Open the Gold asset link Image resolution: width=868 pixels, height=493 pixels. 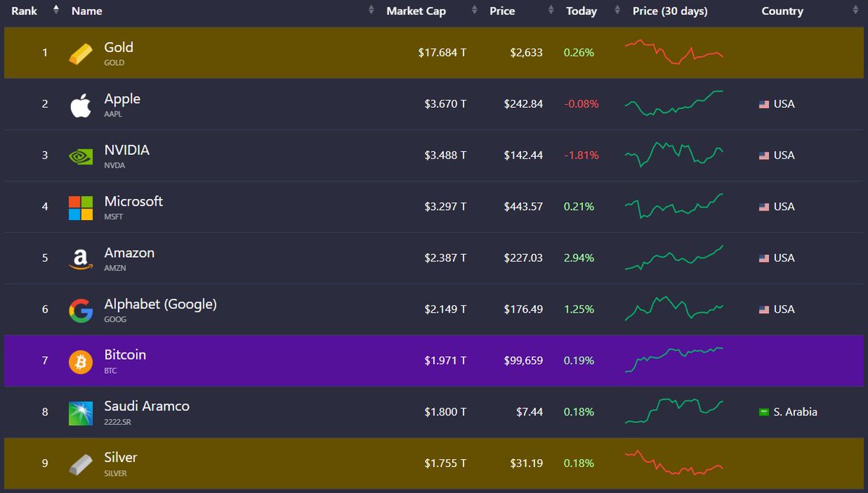tap(119, 47)
